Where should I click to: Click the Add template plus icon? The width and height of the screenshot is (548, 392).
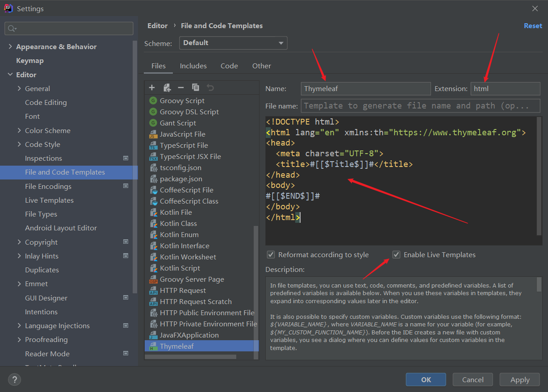(152, 88)
